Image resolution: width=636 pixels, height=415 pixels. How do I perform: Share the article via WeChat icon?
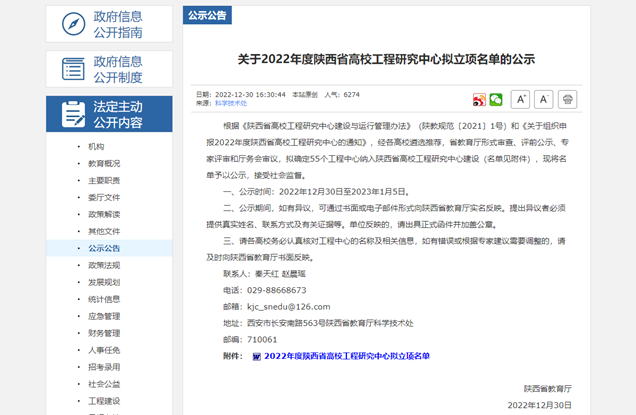[495, 99]
